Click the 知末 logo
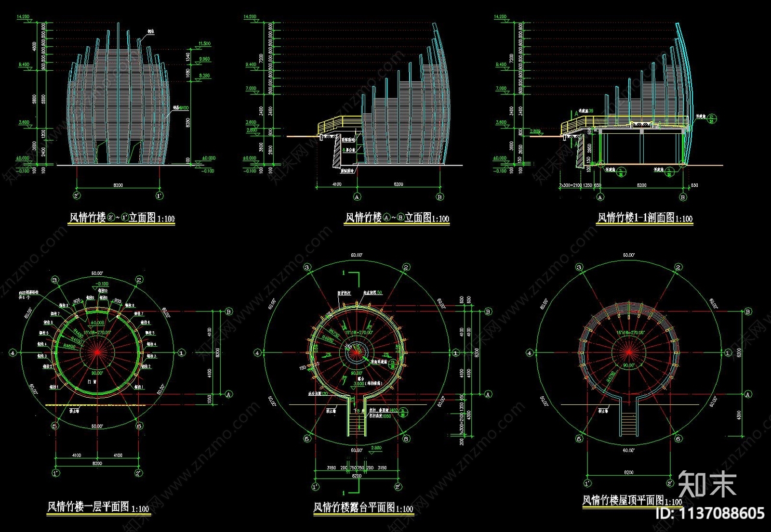This screenshot has height=532, width=771. [707, 484]
